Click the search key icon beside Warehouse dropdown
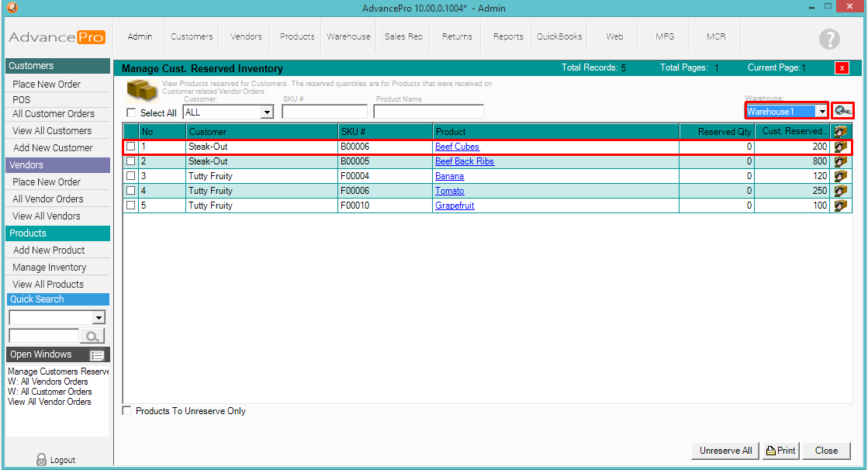The width and height of the screenshot is (868, 470). tap(842, 111)
